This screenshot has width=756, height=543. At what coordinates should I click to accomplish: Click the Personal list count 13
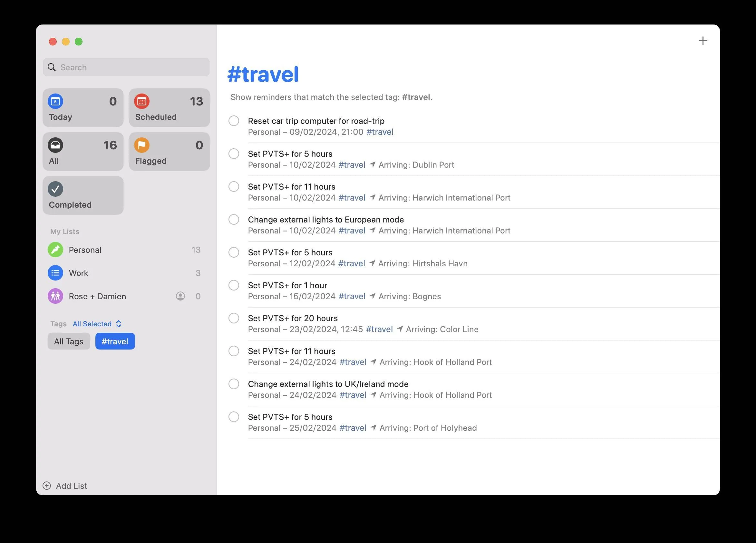(196, 250)
